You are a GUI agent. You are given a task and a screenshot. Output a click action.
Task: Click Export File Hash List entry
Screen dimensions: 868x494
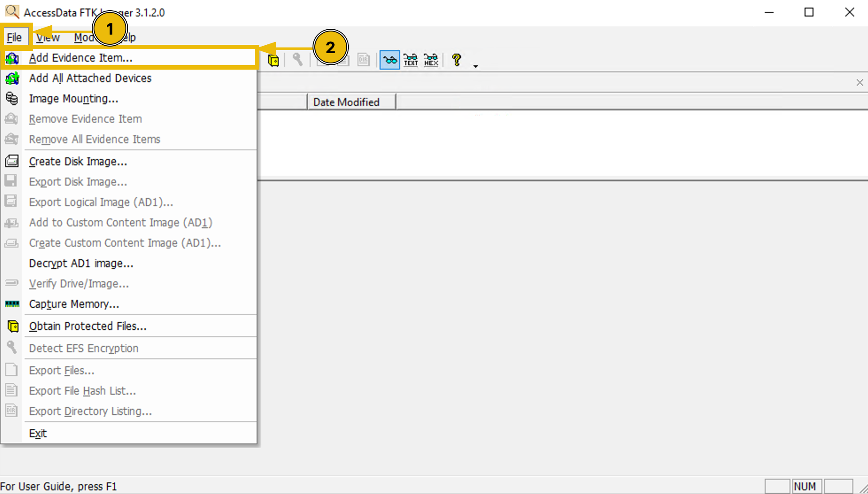129,391
